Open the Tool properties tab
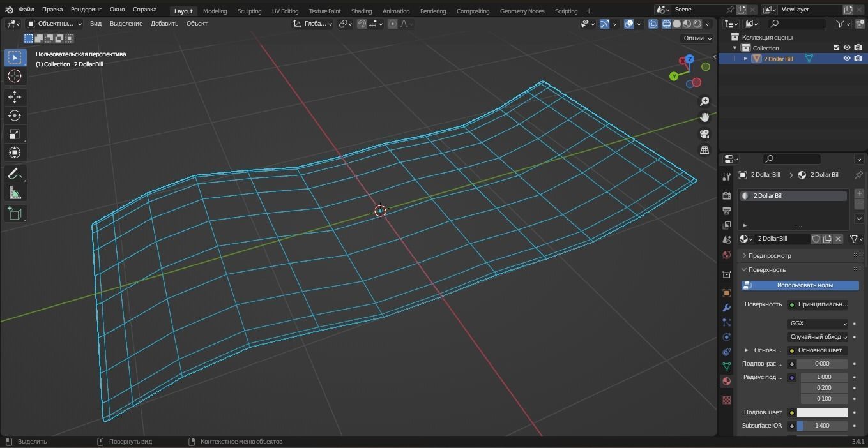The image size is (868, 448). 726,177
